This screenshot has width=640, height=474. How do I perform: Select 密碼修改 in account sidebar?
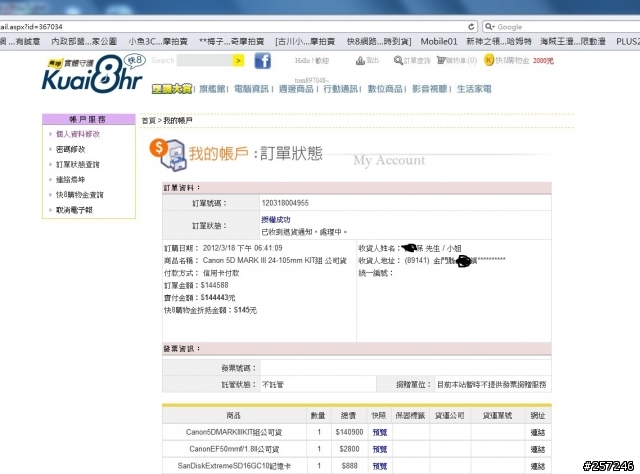pos(70,149)
